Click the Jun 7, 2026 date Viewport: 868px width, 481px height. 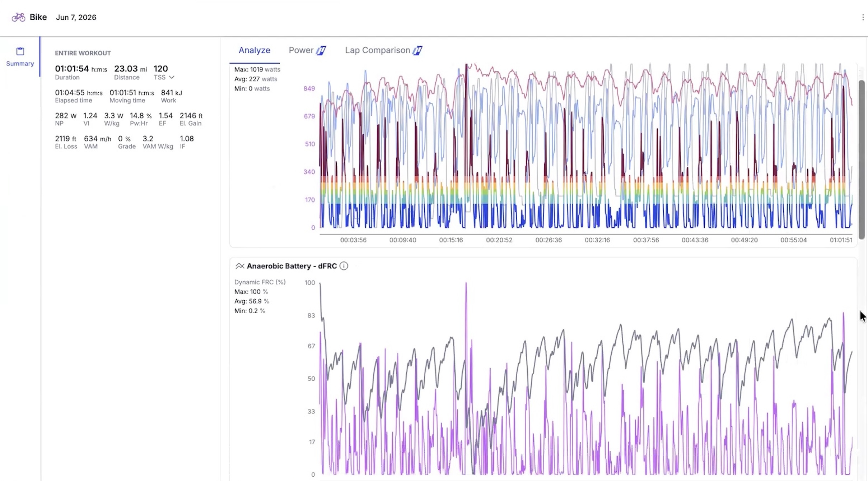(x=76, y=17)
